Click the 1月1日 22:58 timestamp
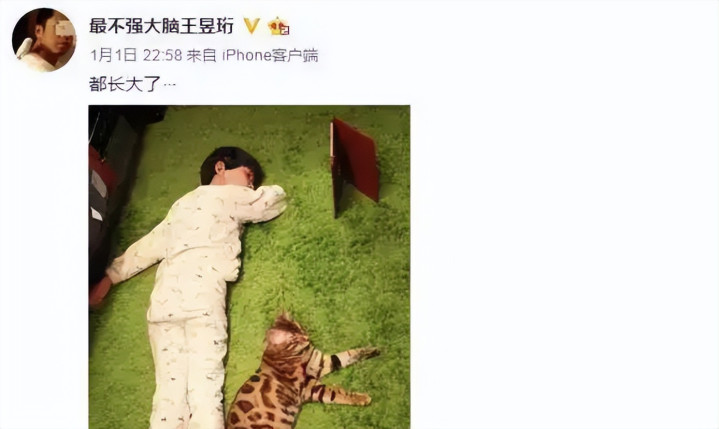Screen dimensions: 719x429 (x=135, y=55)
